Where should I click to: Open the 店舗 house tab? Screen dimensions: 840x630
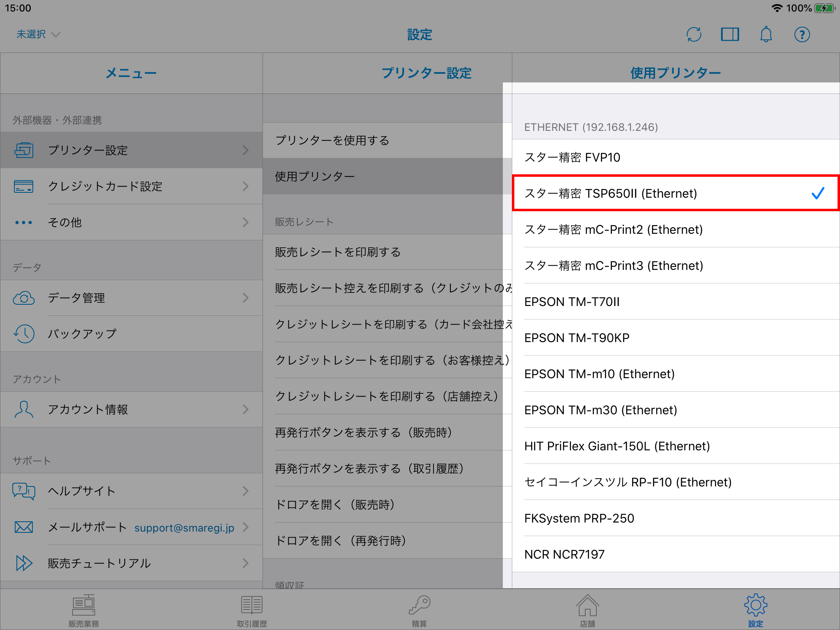[587, 610]
